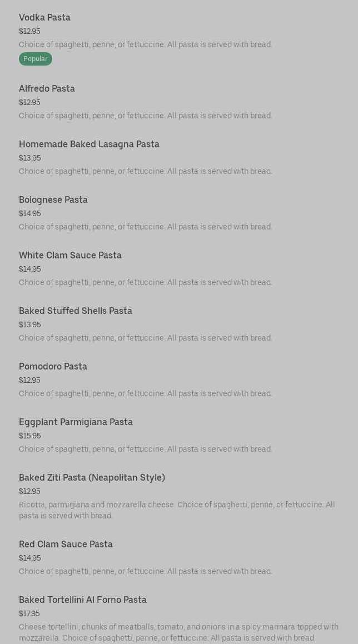Click the $14.95 price under Red Clam Sauce

pyautogui.click(x=30, y=558)
